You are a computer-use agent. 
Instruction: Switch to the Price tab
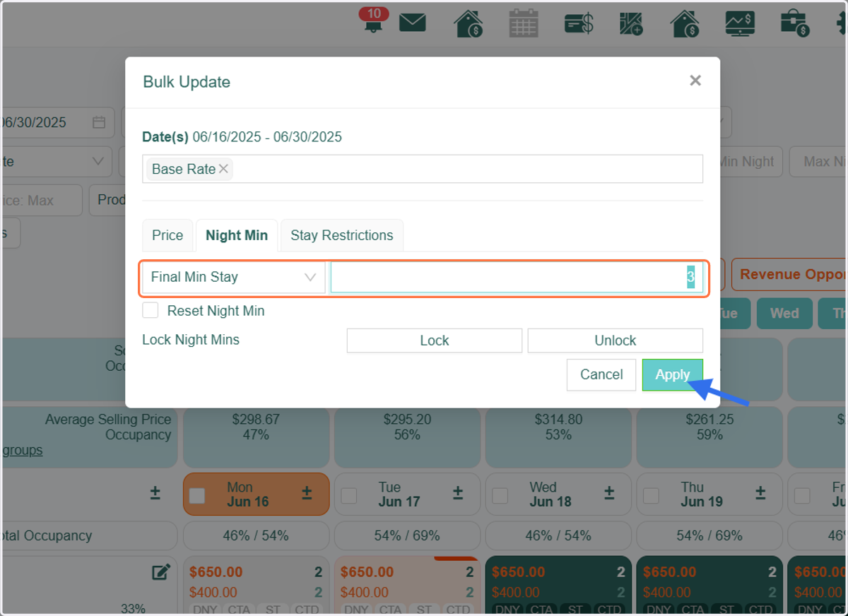click(167, 235)
